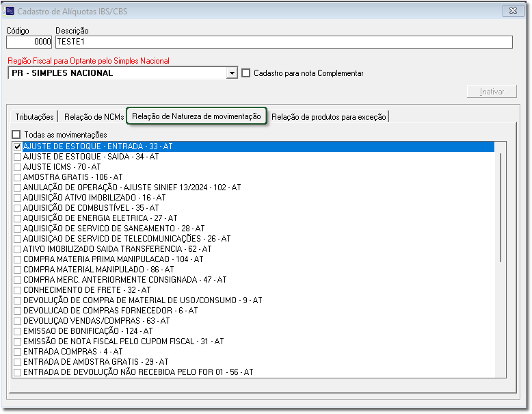Click the application icon in title bar

[x=9, y=11]
